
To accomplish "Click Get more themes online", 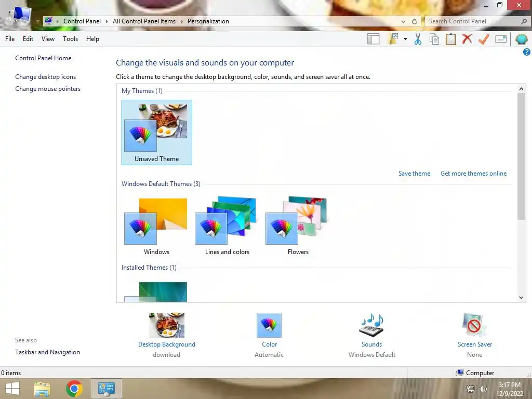I will pyautogui.click(x=473, y=174).
